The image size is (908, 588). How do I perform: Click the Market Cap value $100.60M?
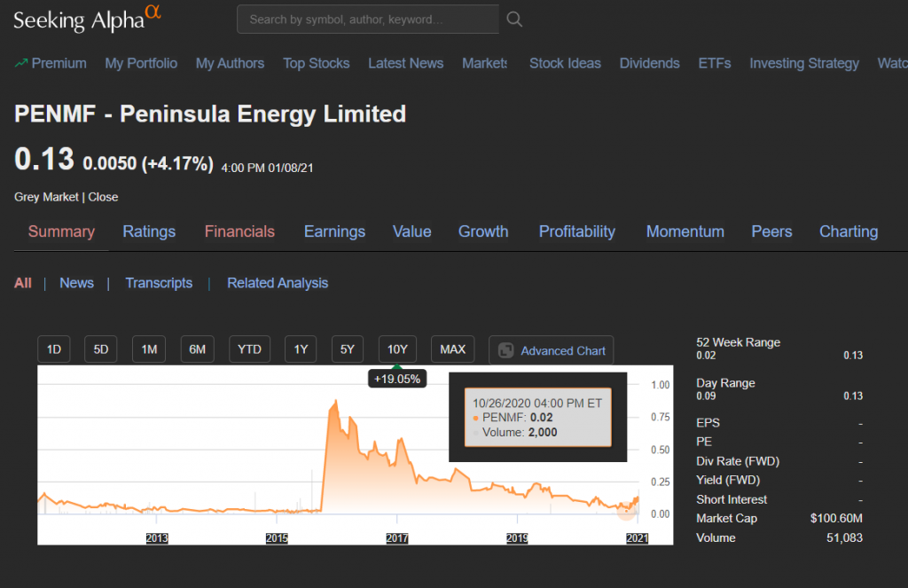click(836, 519)
